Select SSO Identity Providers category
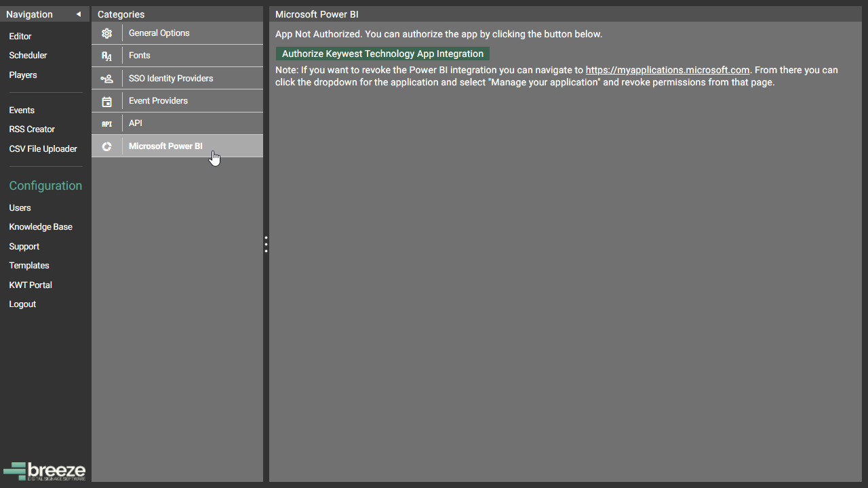 (177, 78)
